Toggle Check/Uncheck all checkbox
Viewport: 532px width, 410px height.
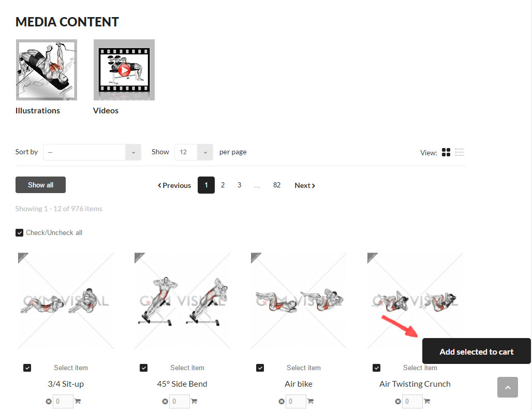point(19,232)
